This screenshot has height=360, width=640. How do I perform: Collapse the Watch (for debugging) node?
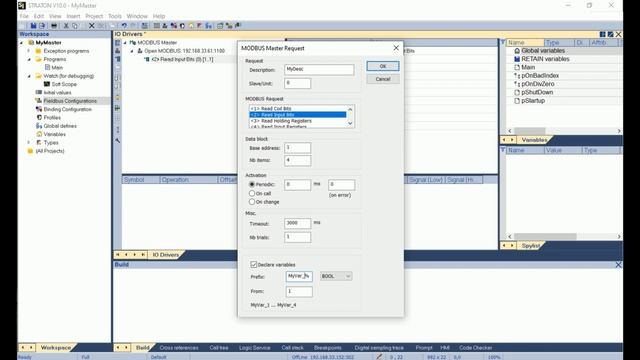pyautogui.click(x=29, y=76)
